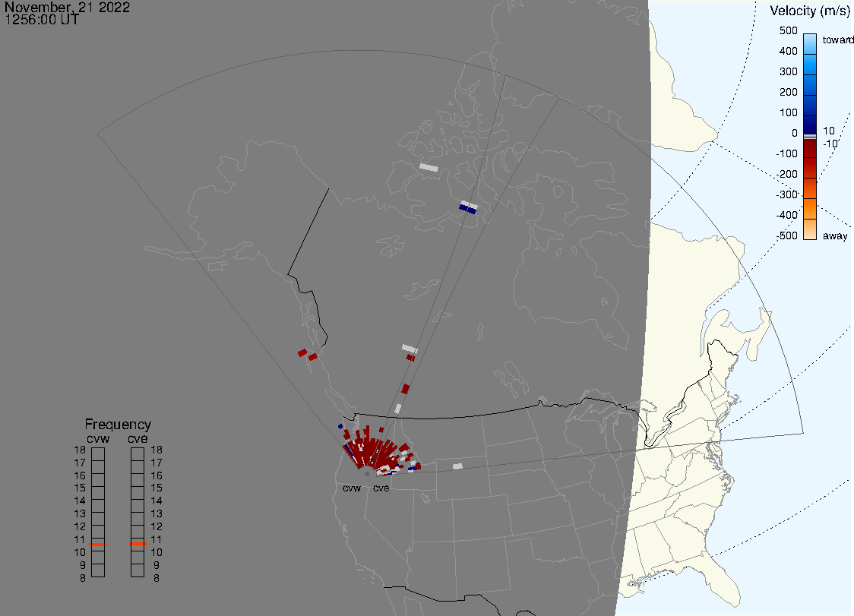Pick the color band between 300 and 400
Screen dimensions: 854x616
(810, 65)
